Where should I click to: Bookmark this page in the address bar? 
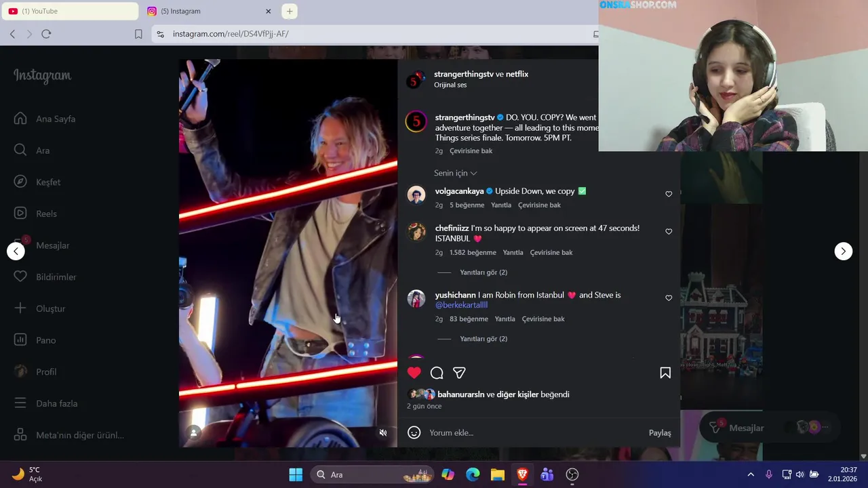pos(138,34)
